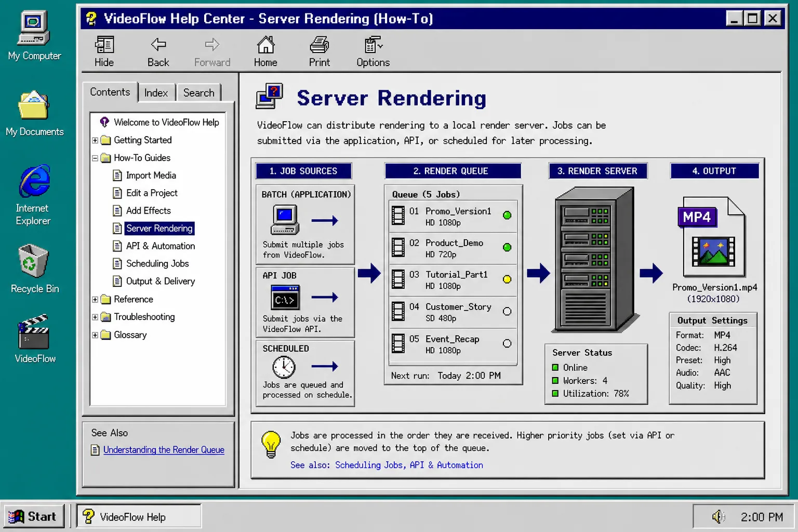798x532 pixels.
Task: Click the Queue (5 Jobs) header
Action: click(x=426, y=194)
